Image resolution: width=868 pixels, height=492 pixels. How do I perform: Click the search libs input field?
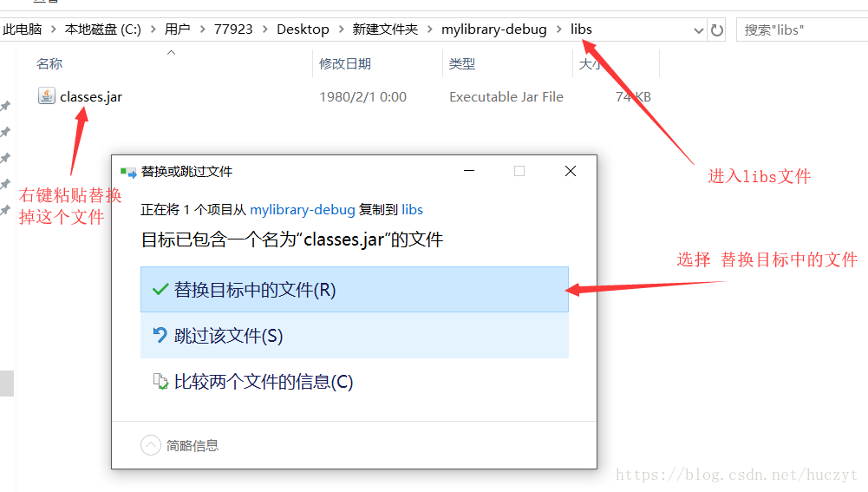tap(803, 30)
